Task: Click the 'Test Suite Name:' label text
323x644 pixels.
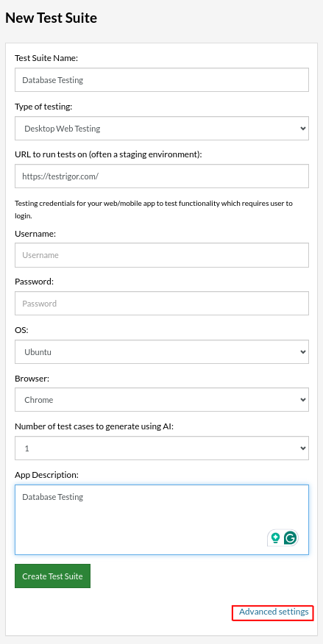Action: 46,58
